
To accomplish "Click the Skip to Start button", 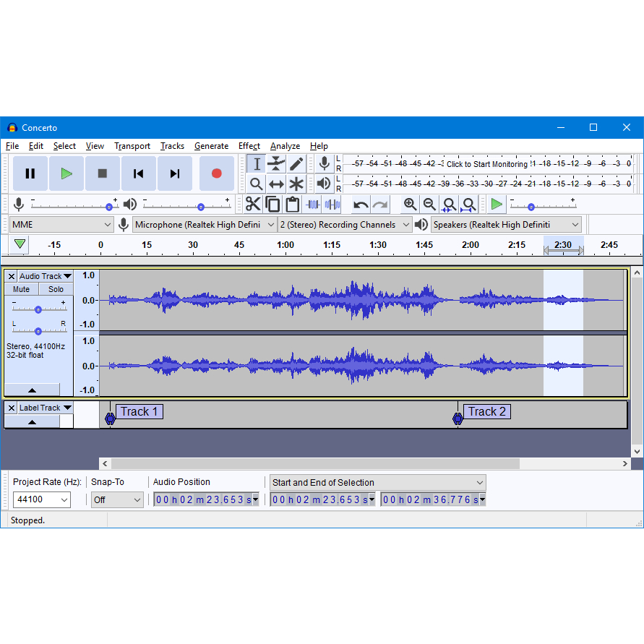I will pos(138,173).
